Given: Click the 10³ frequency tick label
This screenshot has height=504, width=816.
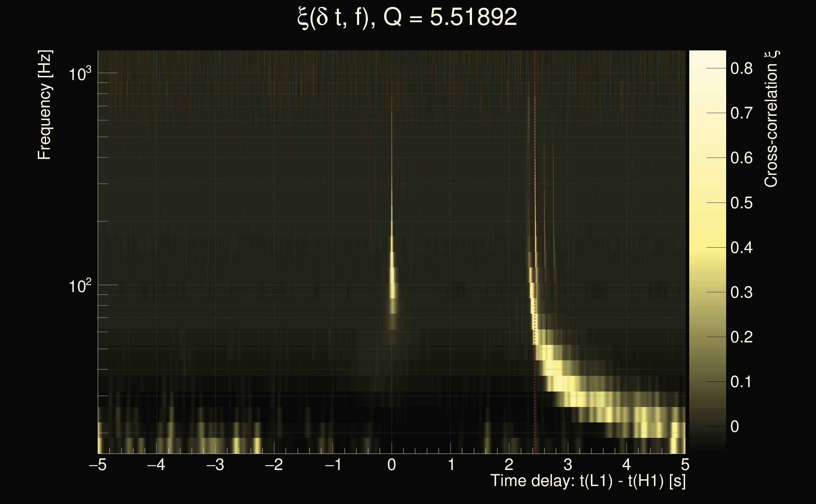Looking at the screenshot, I should [x=79, y=74].
